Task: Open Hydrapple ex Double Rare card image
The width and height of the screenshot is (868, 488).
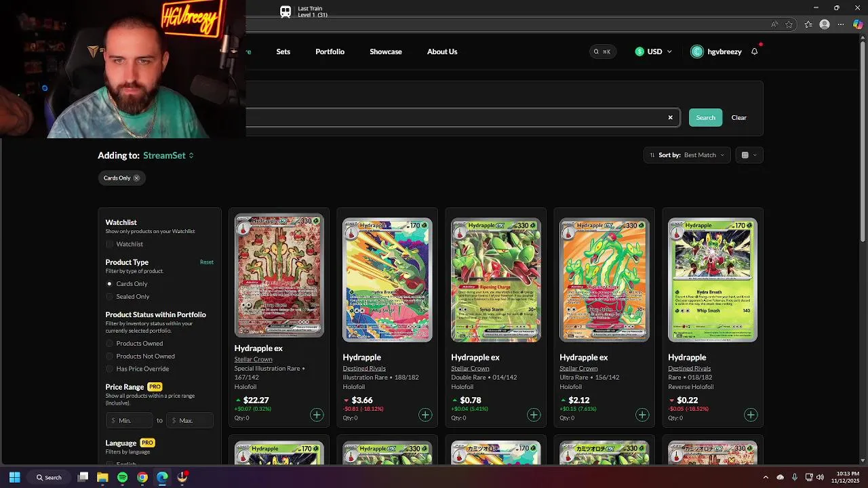Action: click(496, 280)
